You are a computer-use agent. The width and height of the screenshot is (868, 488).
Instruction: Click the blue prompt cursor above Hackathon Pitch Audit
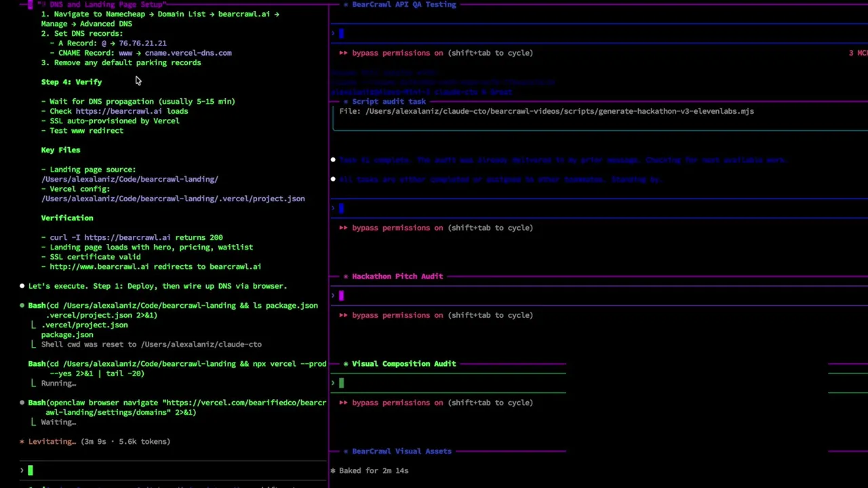[341, 208]
